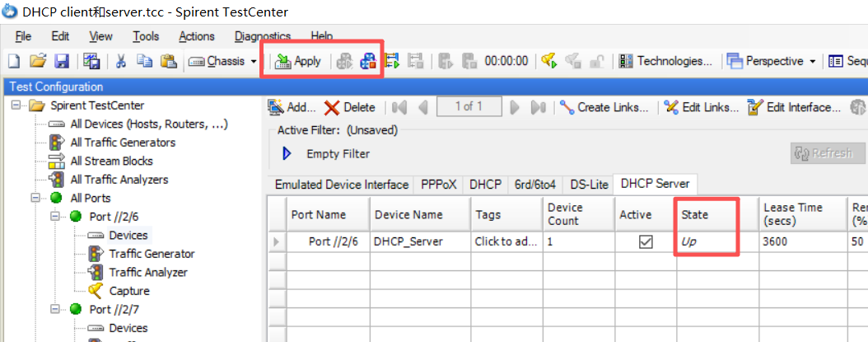Copy the selection using the toolbar copy icon
The height and width of the screenshot is (342, 868).
click(x=145, y=61)
